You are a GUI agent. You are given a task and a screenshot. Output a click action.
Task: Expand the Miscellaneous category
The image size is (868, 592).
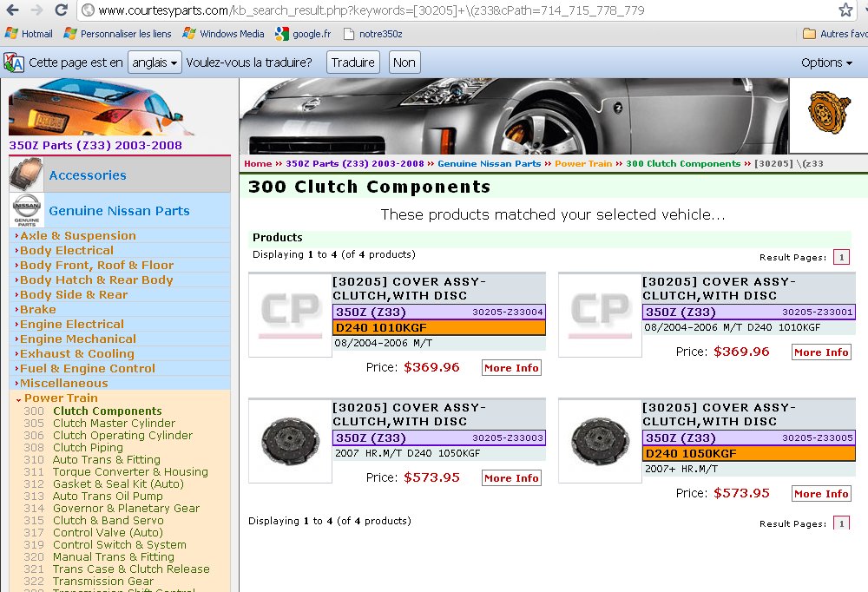click(62, 383)
